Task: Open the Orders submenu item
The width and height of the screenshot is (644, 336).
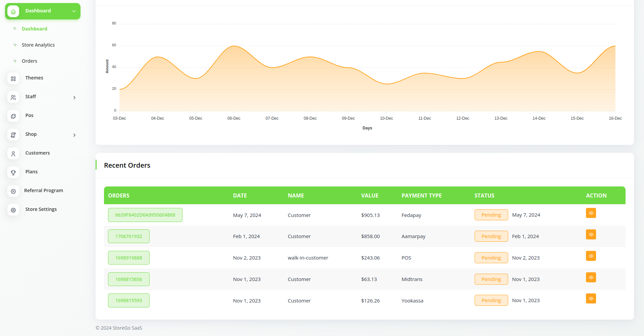Action: pyautogui.click(x=30, y=61)
